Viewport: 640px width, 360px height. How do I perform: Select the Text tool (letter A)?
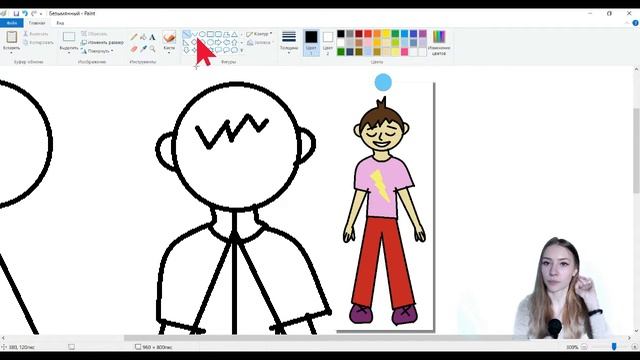[x=152, y=37]
